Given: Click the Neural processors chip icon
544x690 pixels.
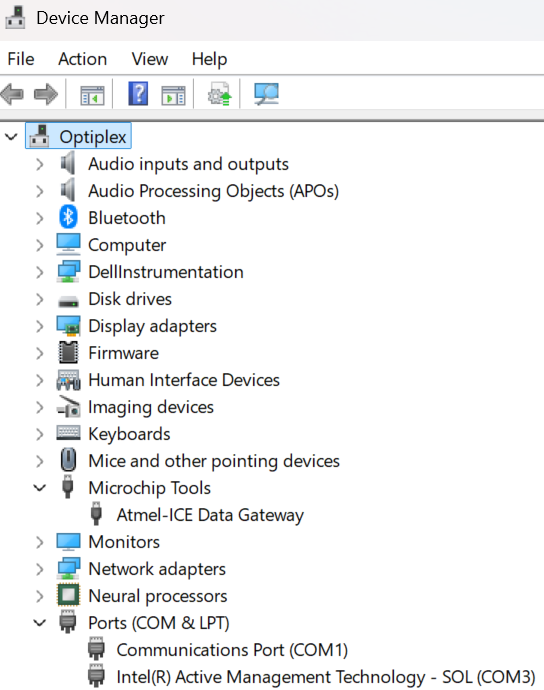Looking at the screenshot, I should click(x=69, y=595).
